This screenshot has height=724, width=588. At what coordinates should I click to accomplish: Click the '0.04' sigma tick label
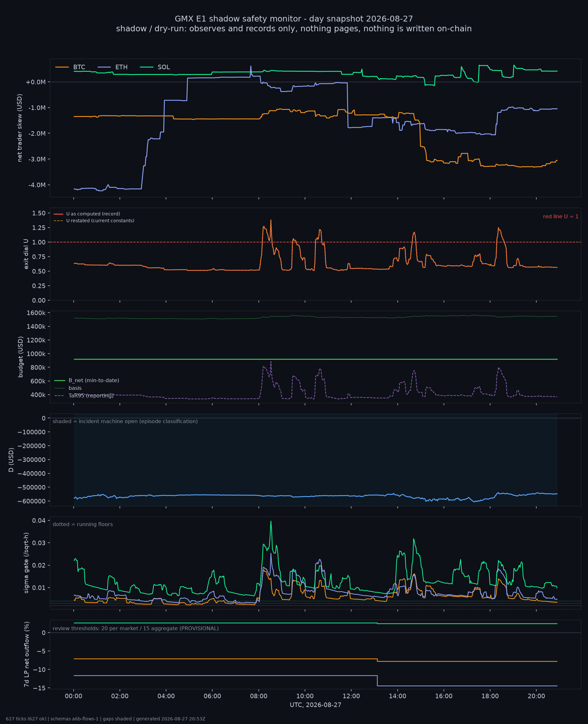pos(39,520)
